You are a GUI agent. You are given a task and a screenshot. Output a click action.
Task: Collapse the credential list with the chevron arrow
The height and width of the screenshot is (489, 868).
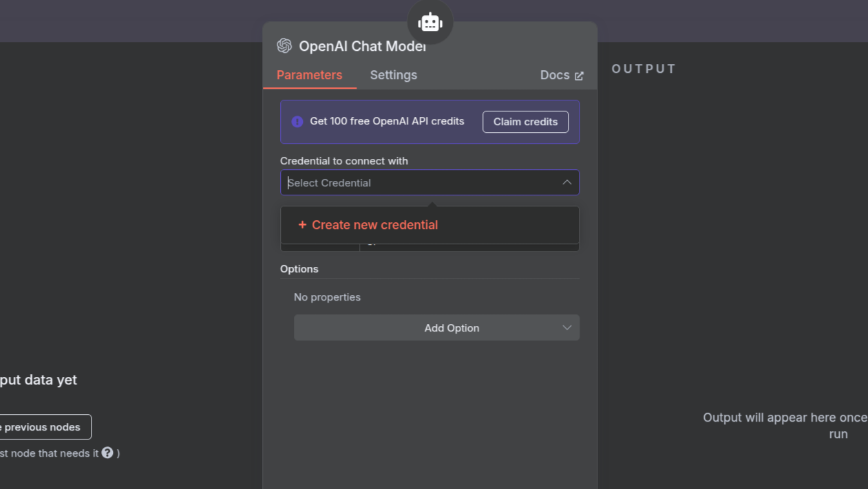tap(567, 183)
